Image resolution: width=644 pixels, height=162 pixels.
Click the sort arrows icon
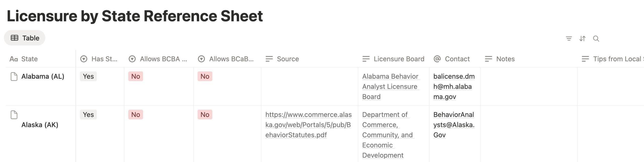pyautogui.click(x=582, y=38)
